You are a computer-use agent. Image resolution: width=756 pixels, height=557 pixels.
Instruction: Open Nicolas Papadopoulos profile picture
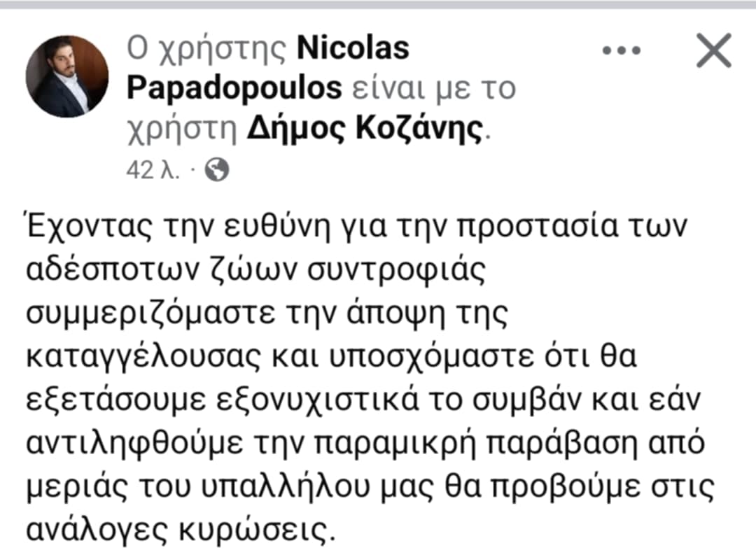pyautogui.click(x=67, y=76)
